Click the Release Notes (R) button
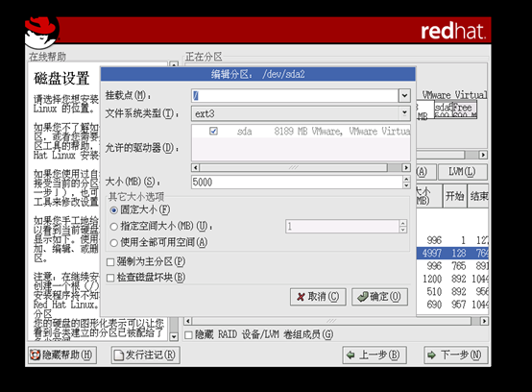This screenshot has width=532, height=392. 145,355
